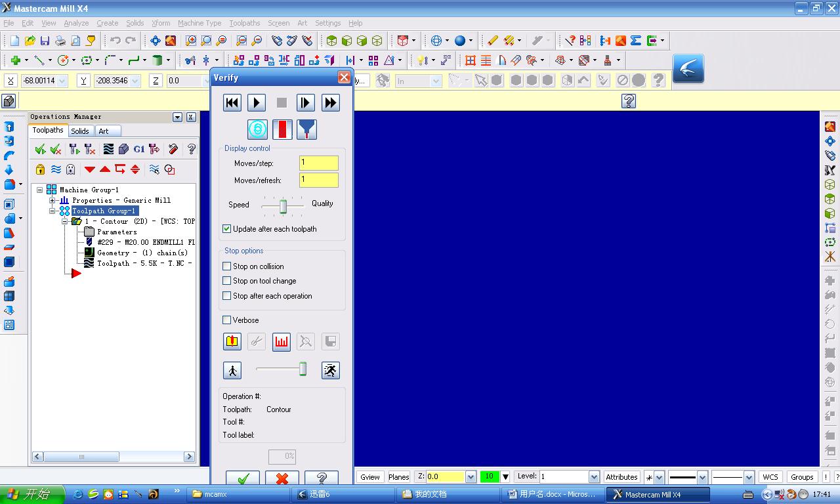Open the Machine Type menu
The image size is (840, 504).
pos(199,23)
